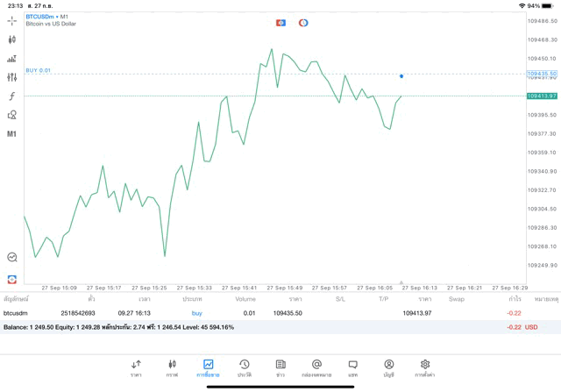Image resolution: width=561 pixels, height=392 pixels.
Task: Open chart settings sliders icon
Action: coord(12,77)
